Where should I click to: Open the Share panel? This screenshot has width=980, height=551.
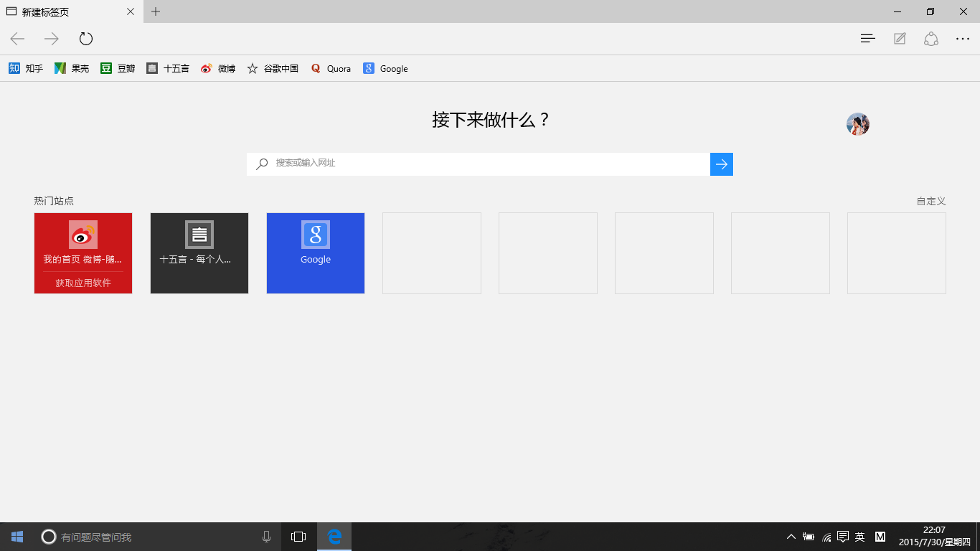[x=931, y=39]
